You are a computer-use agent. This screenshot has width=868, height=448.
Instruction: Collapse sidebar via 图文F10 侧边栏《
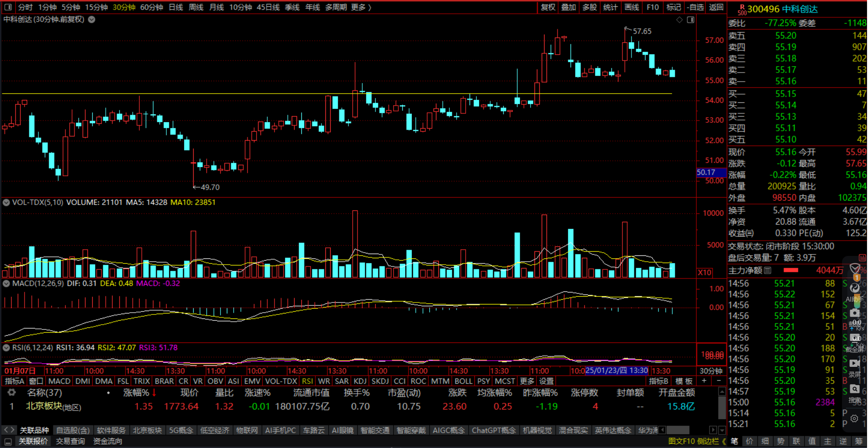pos(697,441)
